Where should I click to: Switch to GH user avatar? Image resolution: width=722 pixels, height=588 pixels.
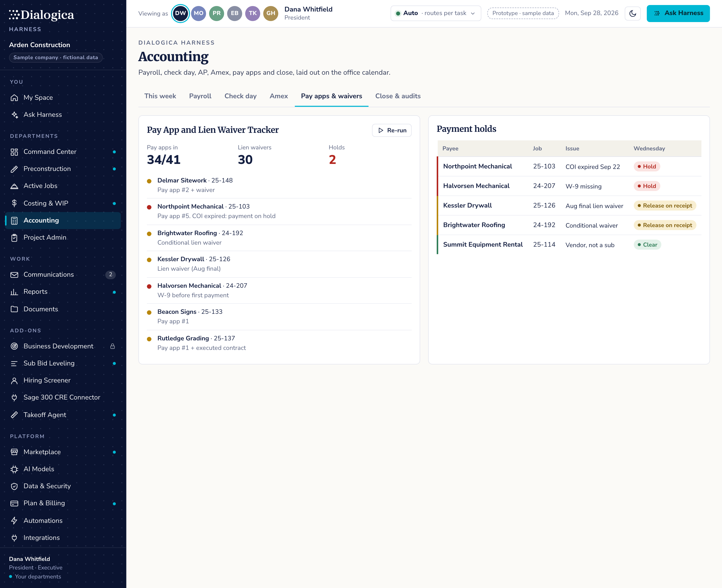click(271, 14)
